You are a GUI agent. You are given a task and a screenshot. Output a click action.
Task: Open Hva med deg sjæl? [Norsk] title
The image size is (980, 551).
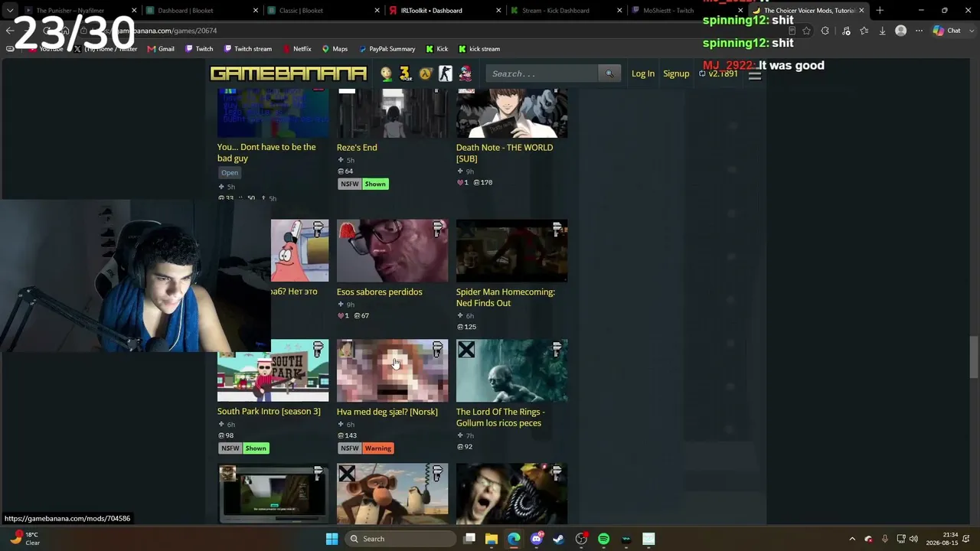point(387,412)
